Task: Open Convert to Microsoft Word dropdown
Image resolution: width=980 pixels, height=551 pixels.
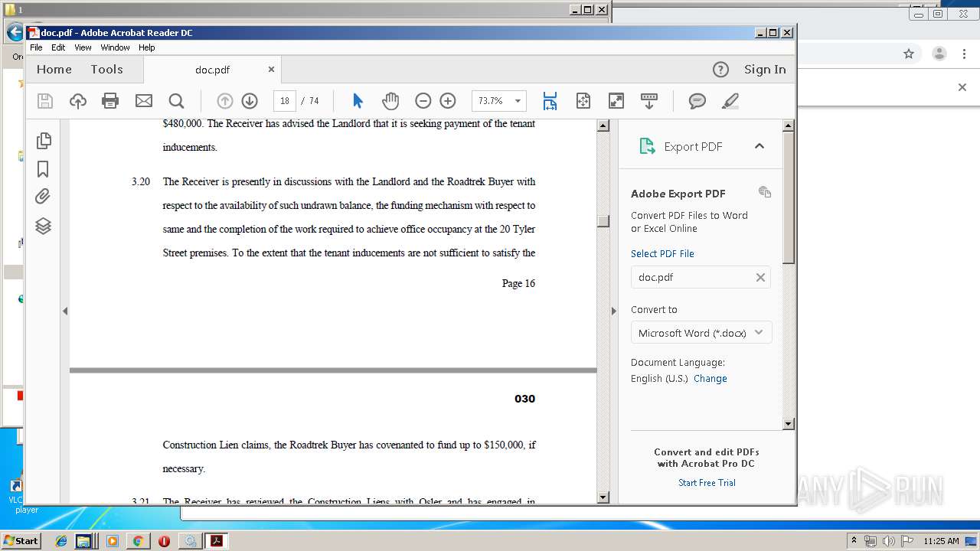Action: tap(701, 333)
